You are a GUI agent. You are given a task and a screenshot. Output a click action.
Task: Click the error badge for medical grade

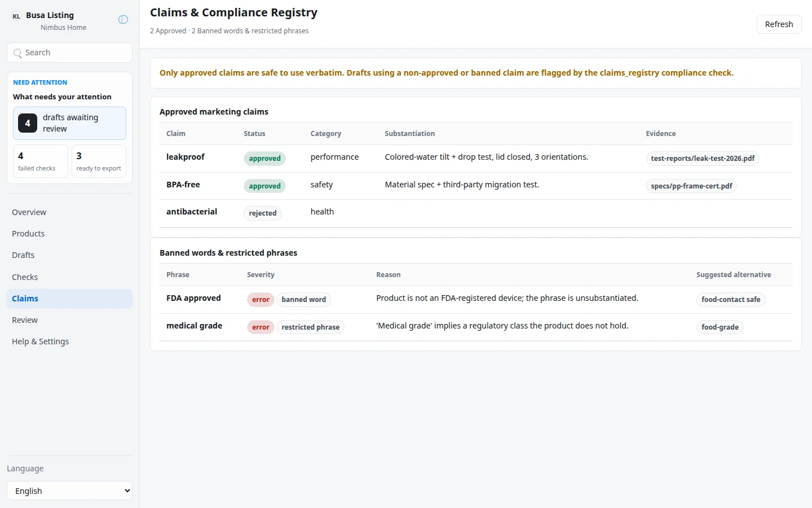[261, 327]
